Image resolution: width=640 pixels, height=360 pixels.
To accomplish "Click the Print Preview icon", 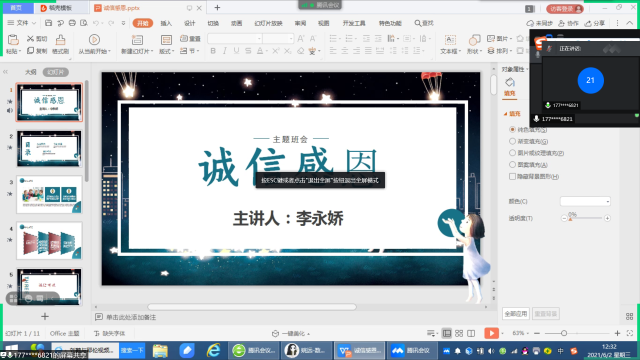I will (84, 23).
